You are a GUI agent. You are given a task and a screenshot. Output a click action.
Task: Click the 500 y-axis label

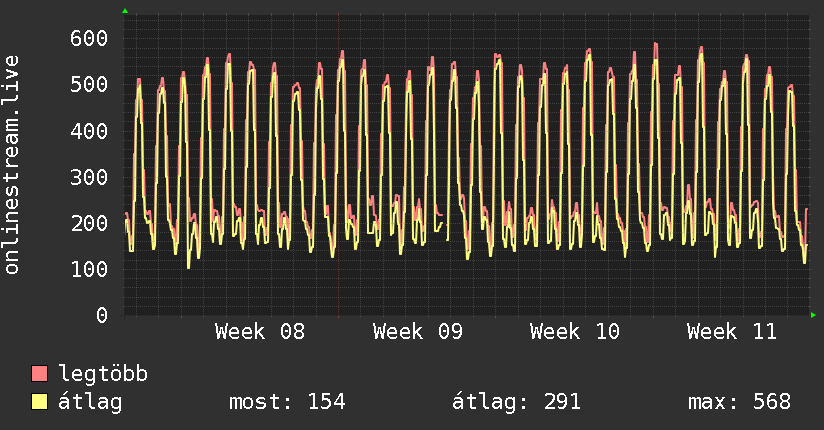click(x=89, y=84)
